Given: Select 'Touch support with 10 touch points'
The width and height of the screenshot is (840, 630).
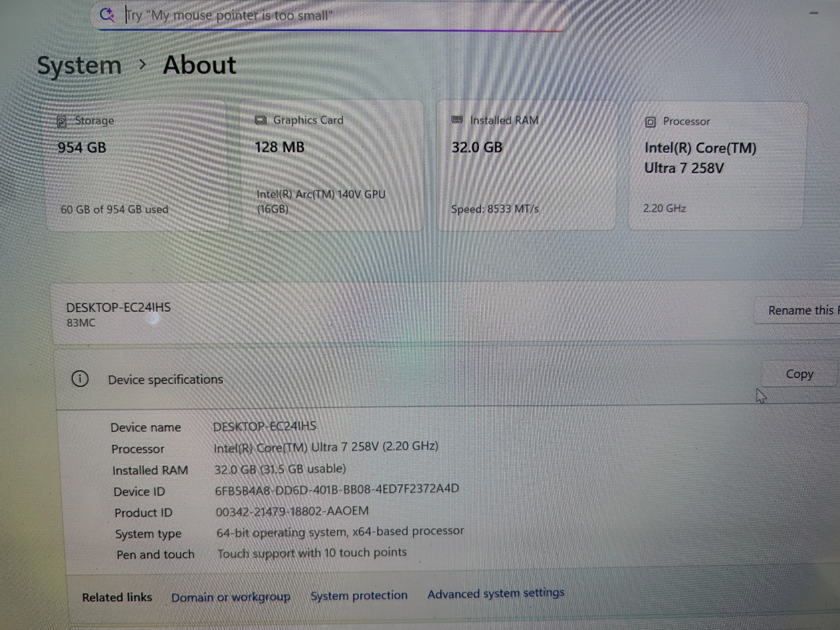Looking at the screenshot, I should tap(312, 553).
